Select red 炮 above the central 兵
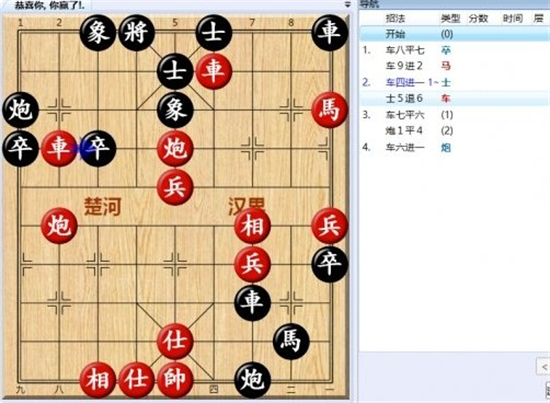 [x=175, y=149]
